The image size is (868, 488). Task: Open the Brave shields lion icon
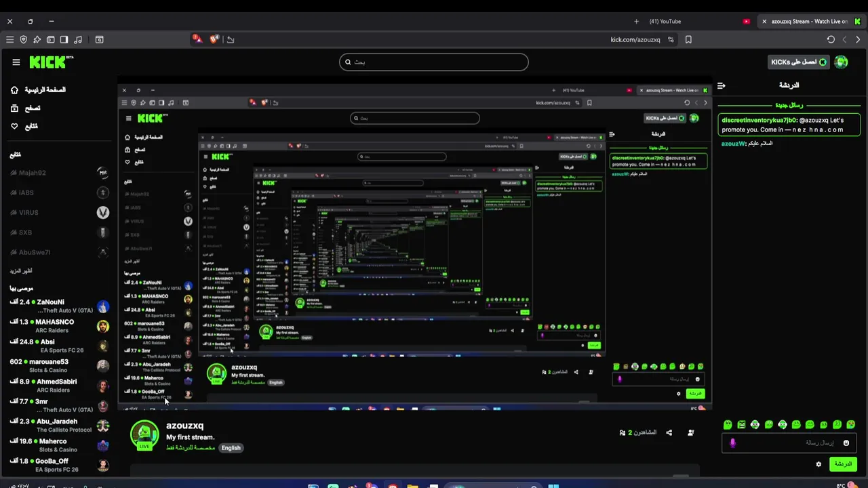click(215, 39)
